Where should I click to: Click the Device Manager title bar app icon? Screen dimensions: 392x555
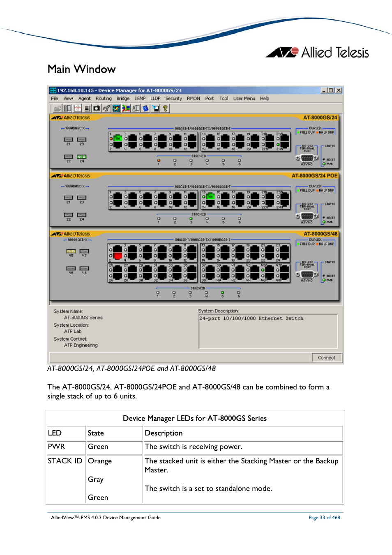pos(53,90)
